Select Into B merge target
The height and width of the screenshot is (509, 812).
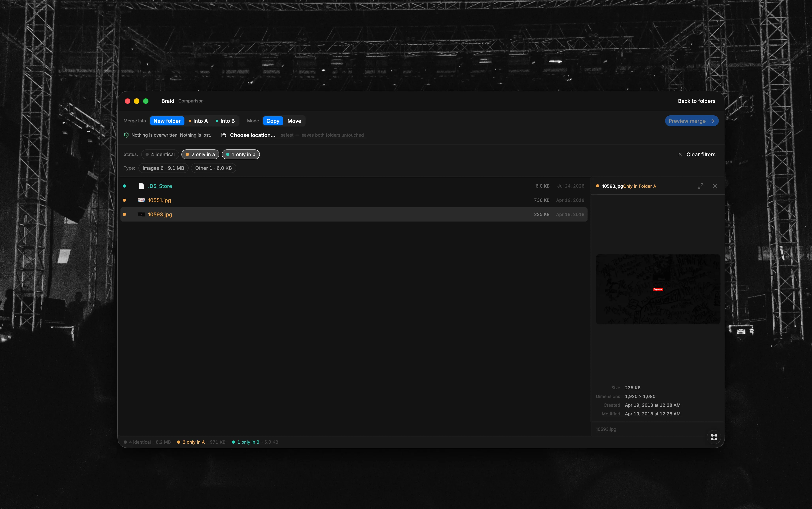pyautogui.click(x=225, y=121)
